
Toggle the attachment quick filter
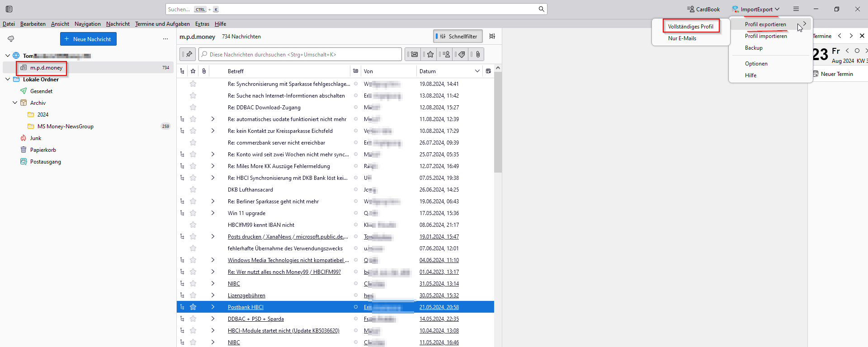pyautogui.click(x=477, y=54)
